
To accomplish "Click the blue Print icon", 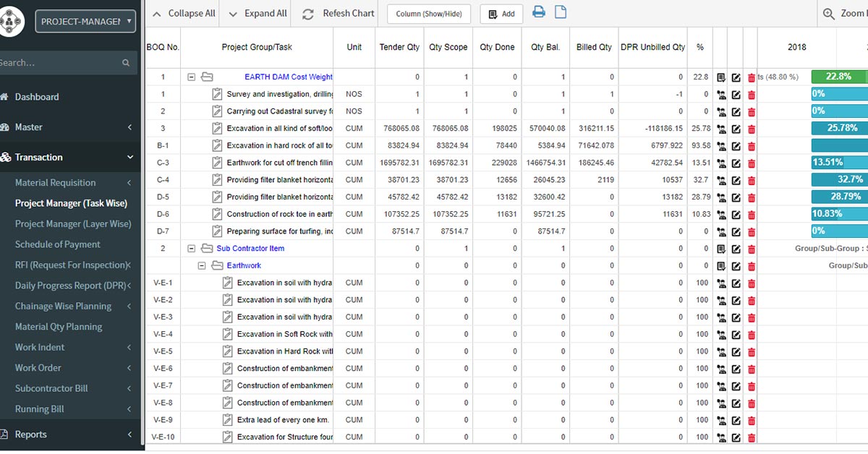I will pos(539,12).
